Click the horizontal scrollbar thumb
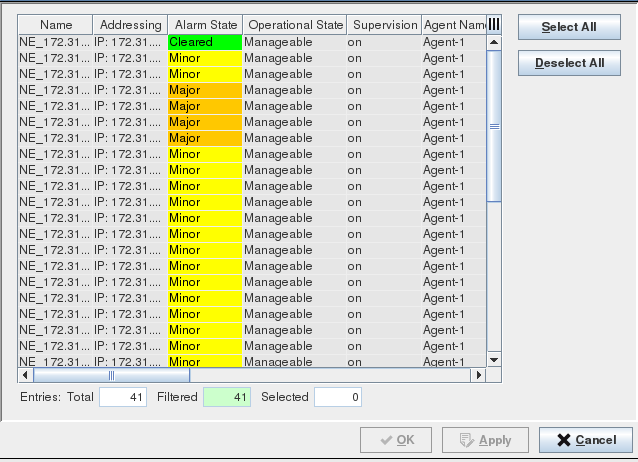Screen dimensions: 638x462 pos(110,375)
